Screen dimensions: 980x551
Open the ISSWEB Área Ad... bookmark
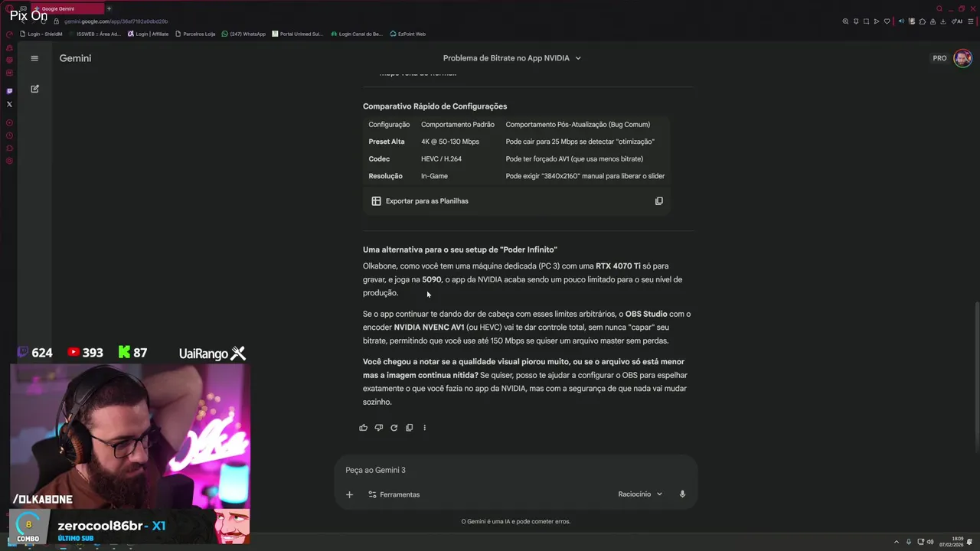[x=94, y=34]
